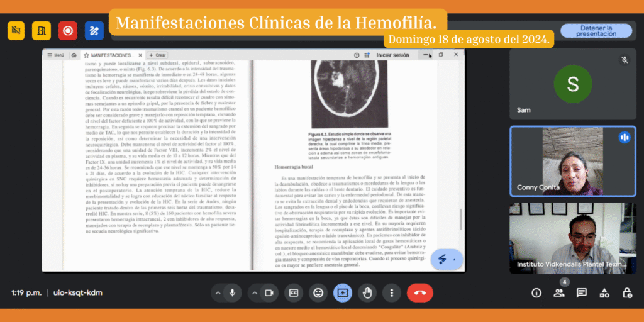Image resolution: width=644 pixels, height=322 pixels.
Task: Toggle the microphone mute button
Action: click(232, 292)
